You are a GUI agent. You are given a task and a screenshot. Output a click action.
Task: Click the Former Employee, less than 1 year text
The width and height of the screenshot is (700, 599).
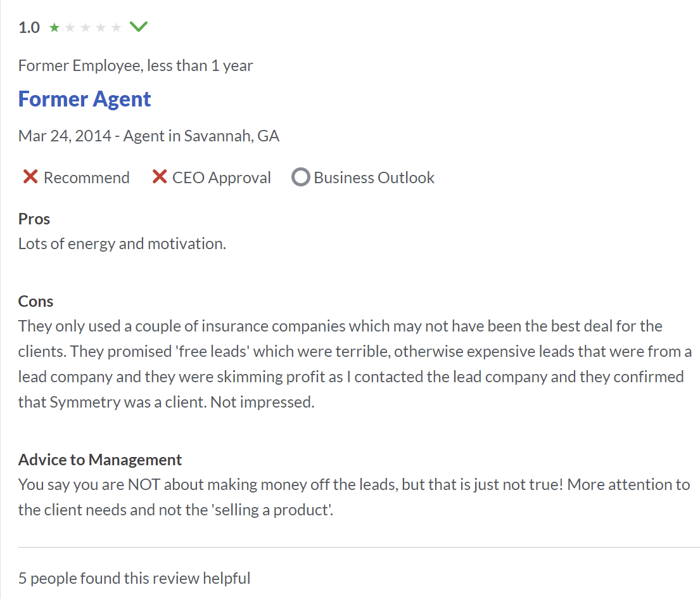(136, 66)
